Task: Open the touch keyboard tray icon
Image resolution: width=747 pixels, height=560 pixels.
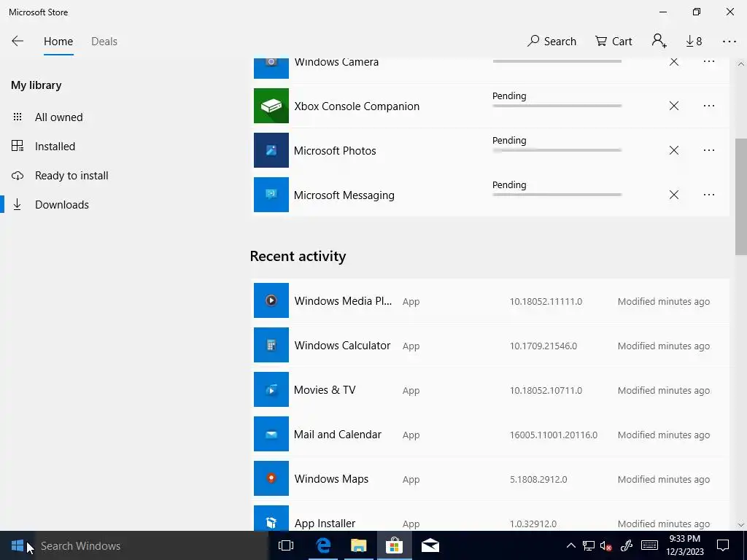Action: [649, 545]
